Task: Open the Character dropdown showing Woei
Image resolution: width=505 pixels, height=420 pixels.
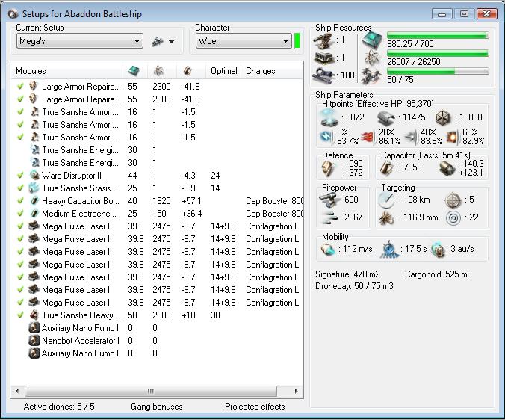Action: (244, 41)
